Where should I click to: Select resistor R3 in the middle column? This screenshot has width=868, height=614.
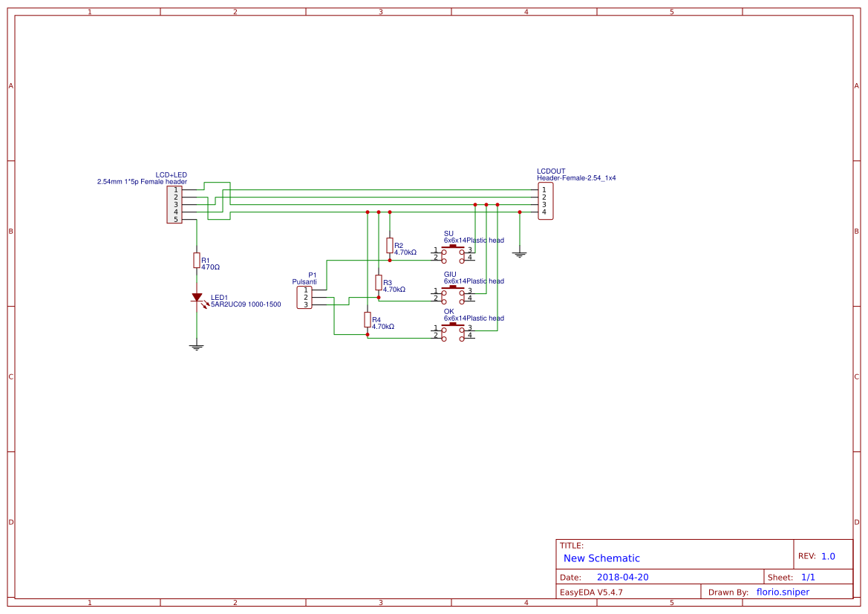pos(378,284)
